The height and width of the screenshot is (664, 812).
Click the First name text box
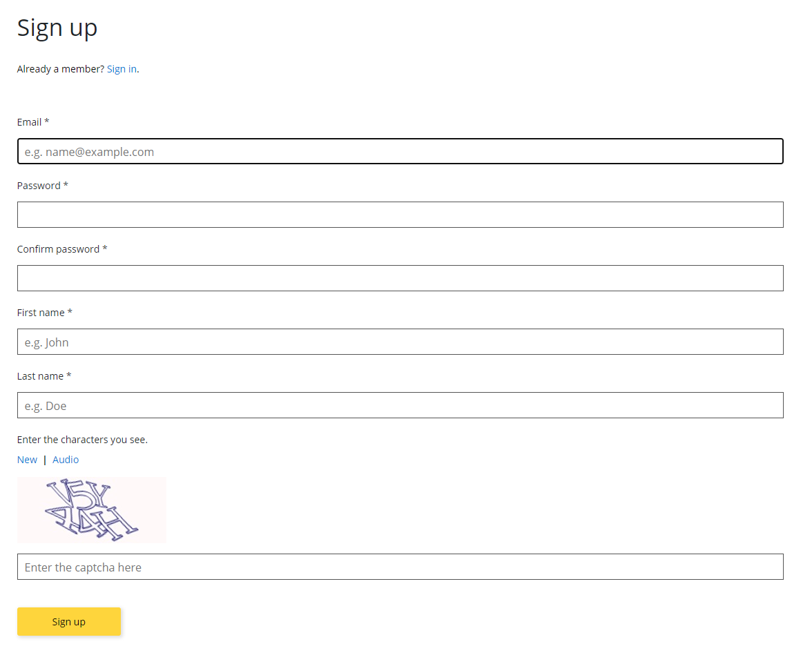[400, 342]
